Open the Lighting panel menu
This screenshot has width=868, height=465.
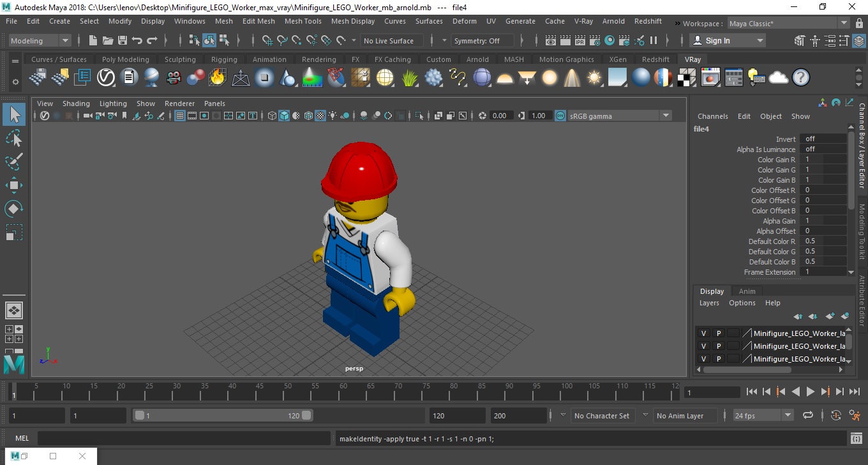(113, 103)
